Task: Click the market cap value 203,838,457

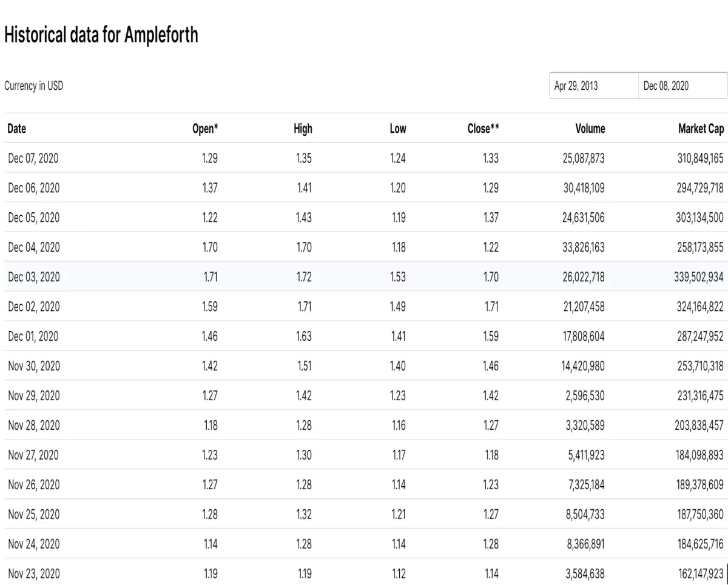Action: (x=699, y=426)
